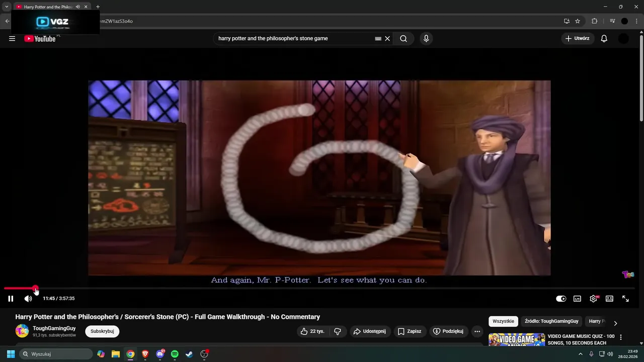Screen dimensions: 644x362
Task: Select the Wszystkie filter chip
Action: pos(503,321)
